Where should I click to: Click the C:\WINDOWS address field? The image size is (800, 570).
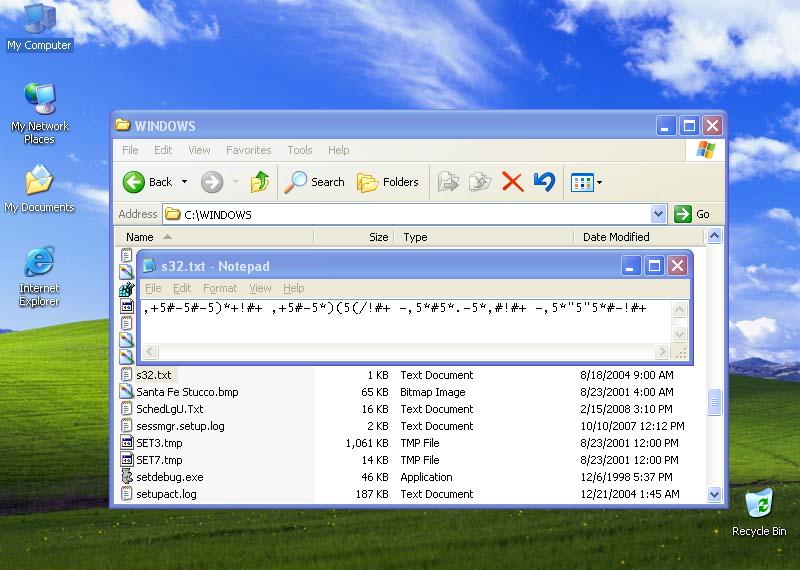coord(416,214)
